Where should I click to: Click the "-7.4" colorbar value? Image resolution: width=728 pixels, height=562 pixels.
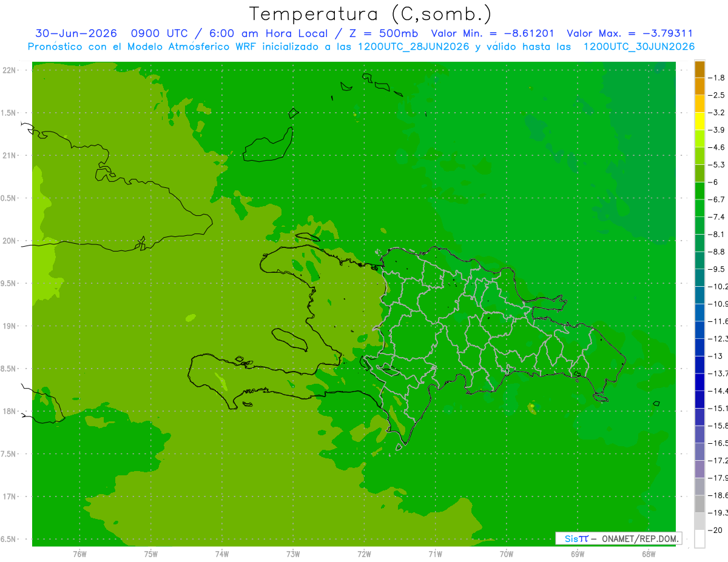click(716, 217)
